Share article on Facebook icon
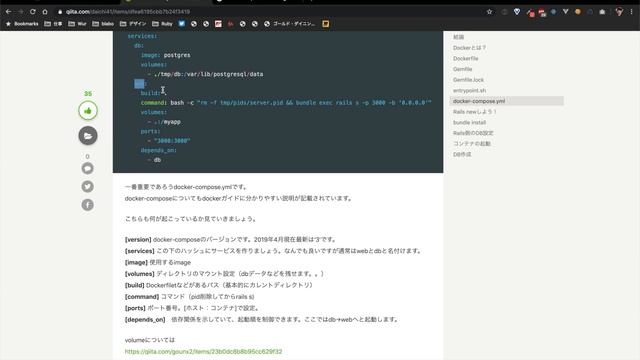This screenshot has height=360, width=640. (87, 204)
